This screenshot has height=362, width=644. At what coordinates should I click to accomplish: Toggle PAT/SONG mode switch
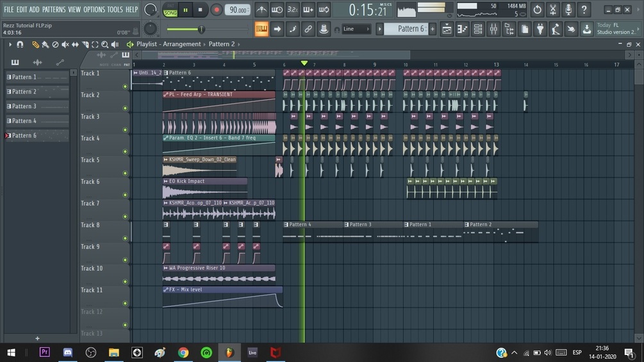(170, 10)
